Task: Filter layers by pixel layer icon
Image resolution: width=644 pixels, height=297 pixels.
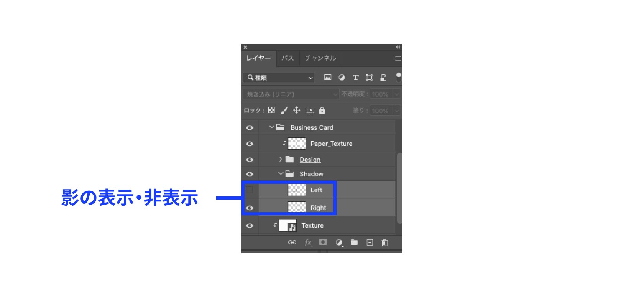Action: point(328,78)
